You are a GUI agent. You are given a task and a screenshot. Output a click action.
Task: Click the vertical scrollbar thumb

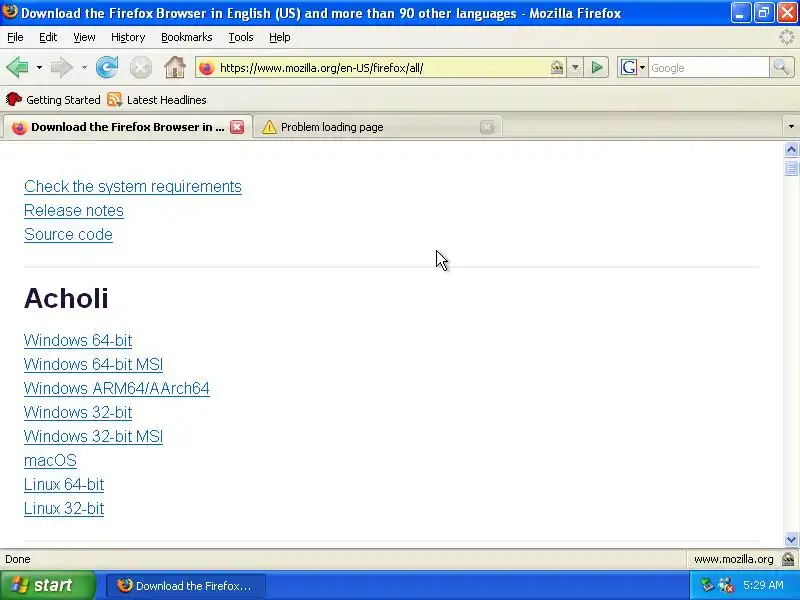pos(791,167)
